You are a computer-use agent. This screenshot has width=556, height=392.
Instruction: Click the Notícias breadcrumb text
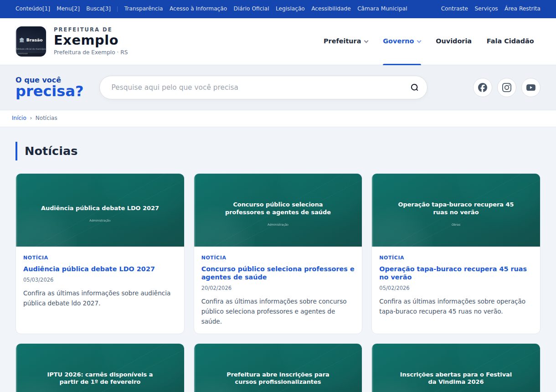coord(46,118)
